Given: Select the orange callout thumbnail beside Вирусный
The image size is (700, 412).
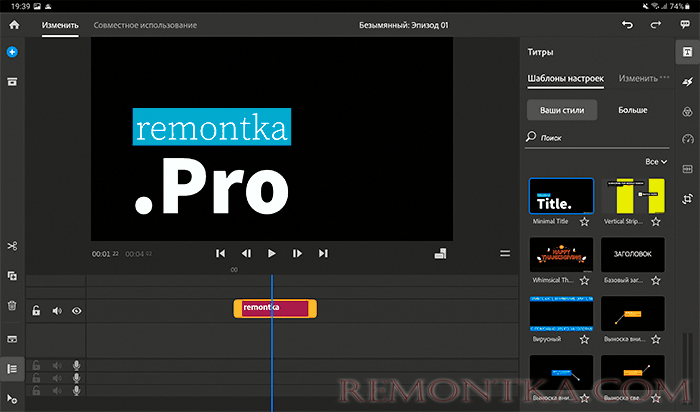Looking at the screenshot, I should 633,313.
